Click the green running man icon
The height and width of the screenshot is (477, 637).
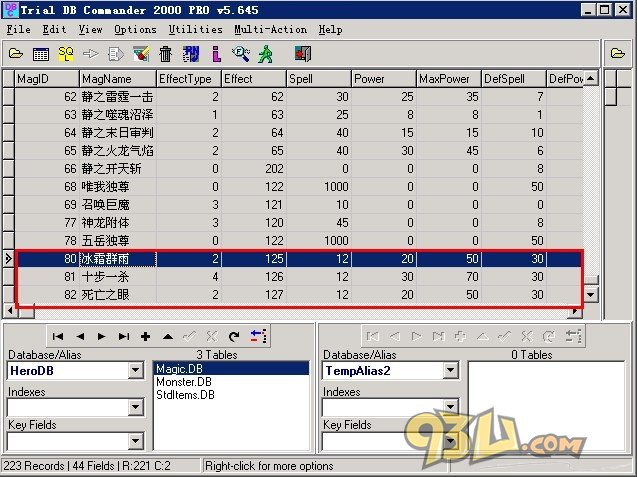click(x=265, y=54)
